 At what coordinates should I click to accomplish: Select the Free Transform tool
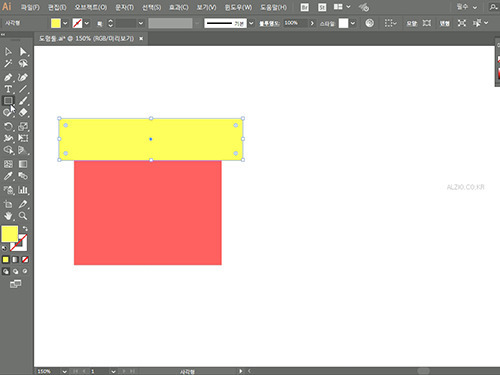click(23, 138)
